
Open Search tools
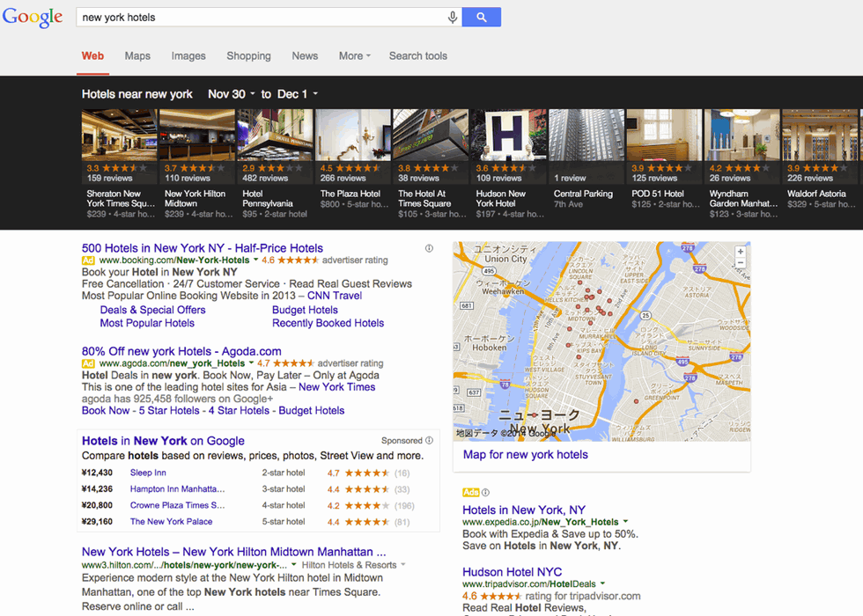tap(418, 55)
